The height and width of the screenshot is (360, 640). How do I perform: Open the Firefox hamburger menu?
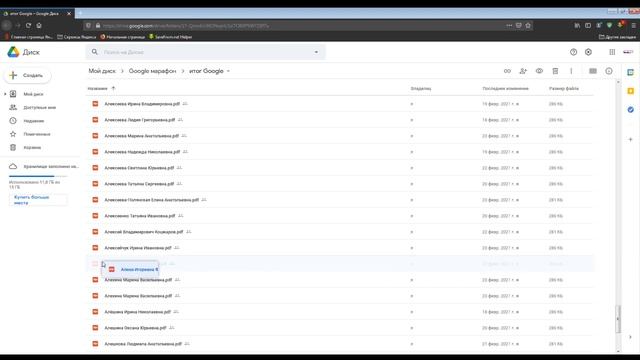click(633, 25)
